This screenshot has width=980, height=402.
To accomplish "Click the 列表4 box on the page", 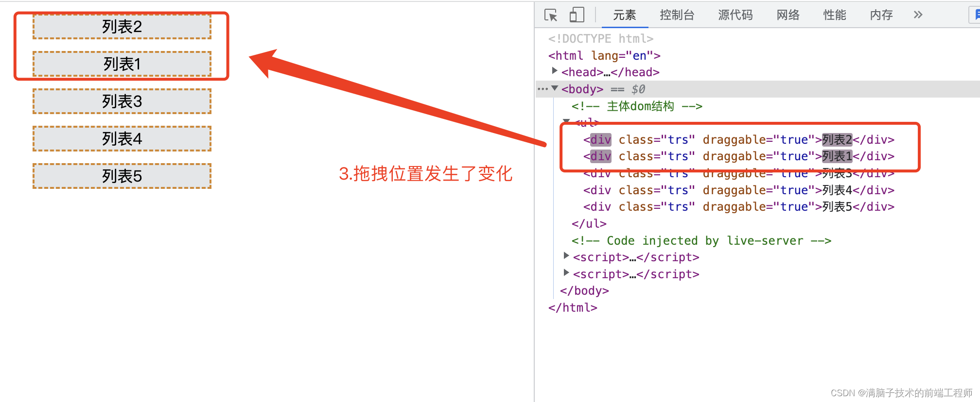I will click(122, 139).
